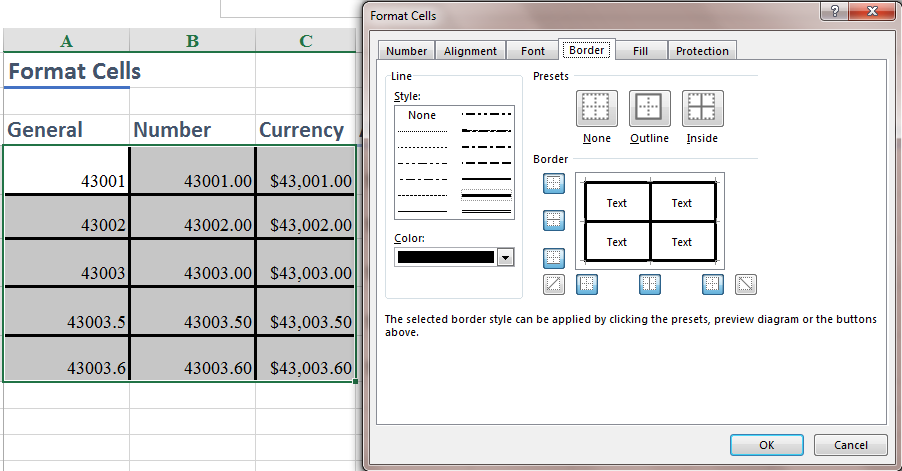
Task: Add diagonal down border line
Action: click(746, 285)
